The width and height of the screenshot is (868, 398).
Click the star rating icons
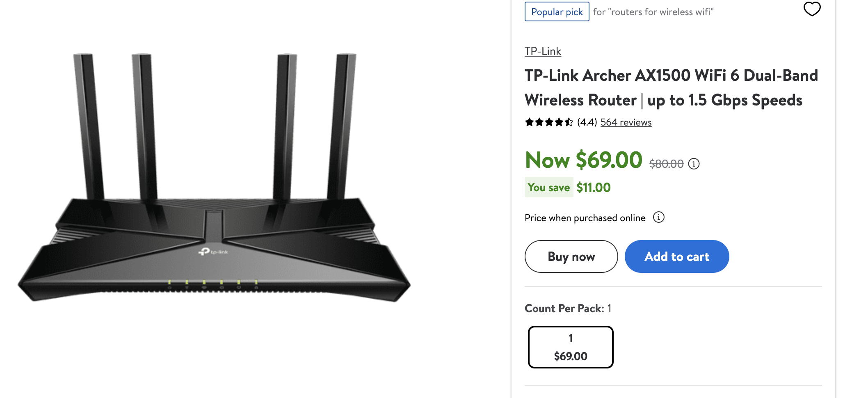click(x=549, y=122)
